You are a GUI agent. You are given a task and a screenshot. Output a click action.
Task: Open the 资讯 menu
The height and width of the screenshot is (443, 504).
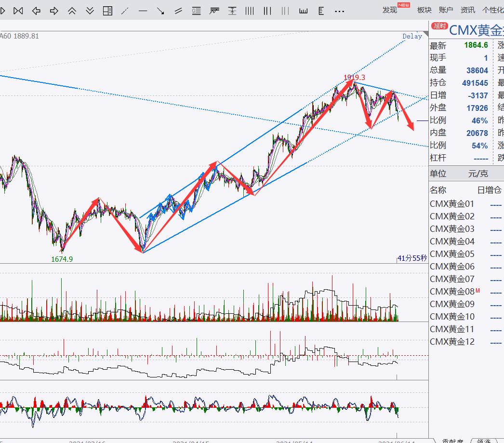click(x=468, y=10)
